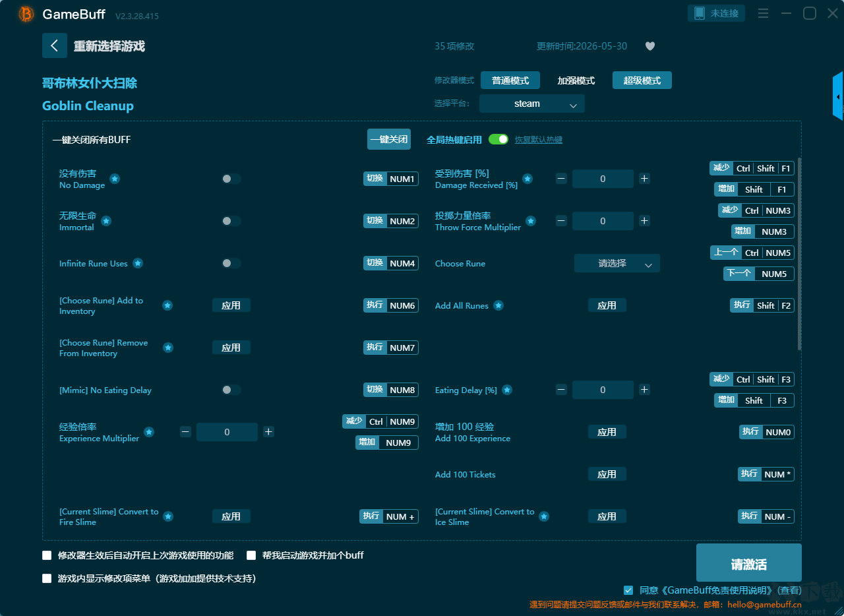The image size is (844, 616).
Task: Open disclaimer via (查看) link
Action: [789, 590]
